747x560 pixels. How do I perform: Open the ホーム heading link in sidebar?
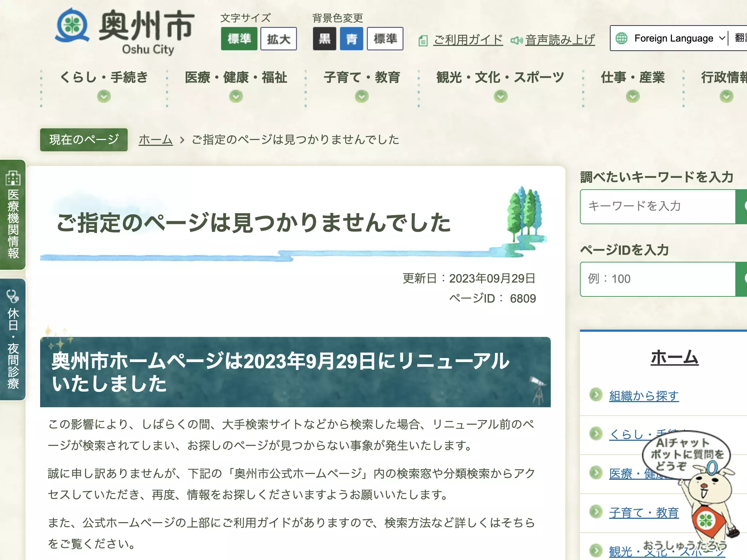674,357
